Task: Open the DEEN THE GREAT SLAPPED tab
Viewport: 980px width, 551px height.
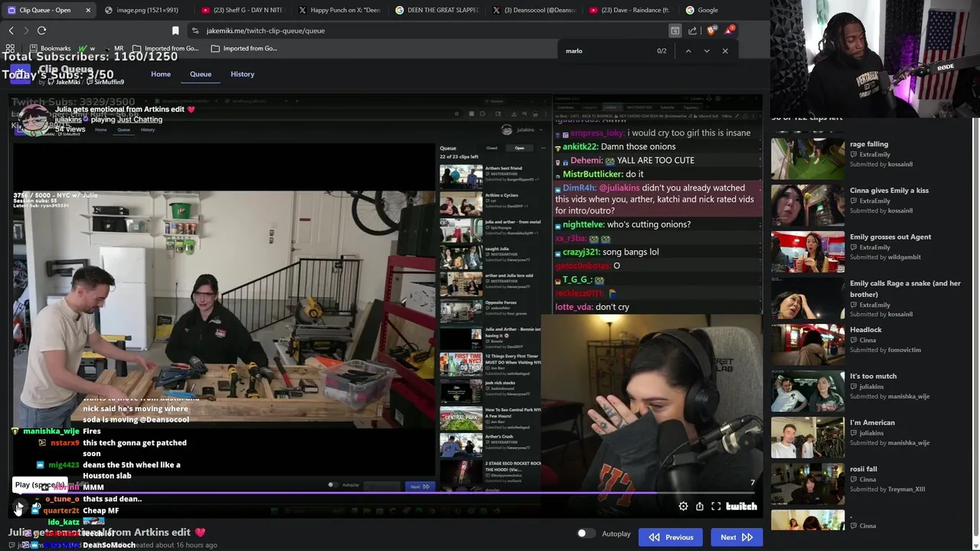Action: coord(437,10)
